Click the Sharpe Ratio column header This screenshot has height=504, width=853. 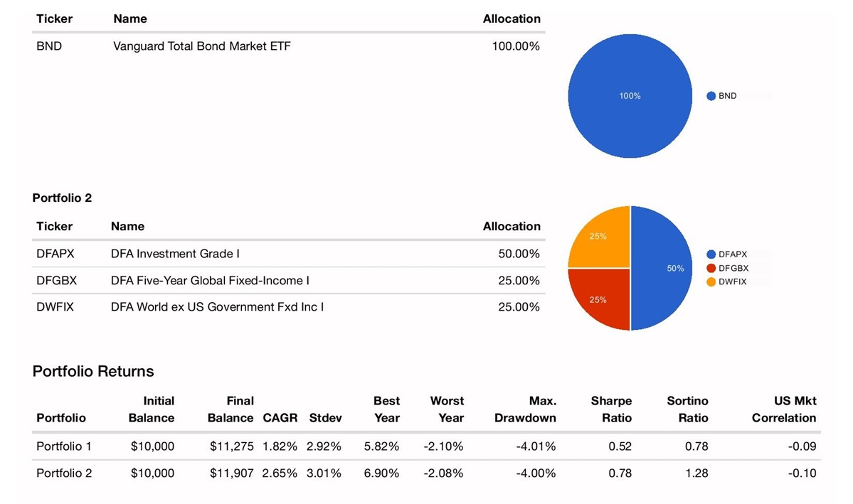click(x=611, y=409)
